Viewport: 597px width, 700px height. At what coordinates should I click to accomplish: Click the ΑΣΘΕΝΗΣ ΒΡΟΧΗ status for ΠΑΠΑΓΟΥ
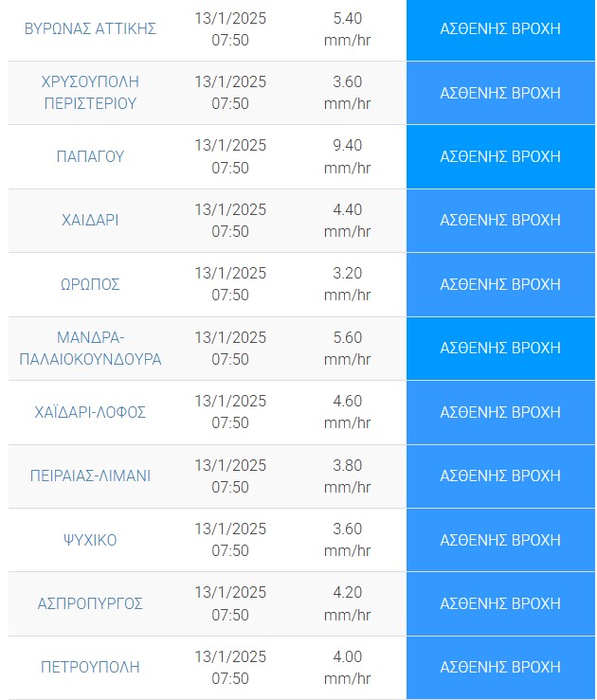[x=500, y=156]
